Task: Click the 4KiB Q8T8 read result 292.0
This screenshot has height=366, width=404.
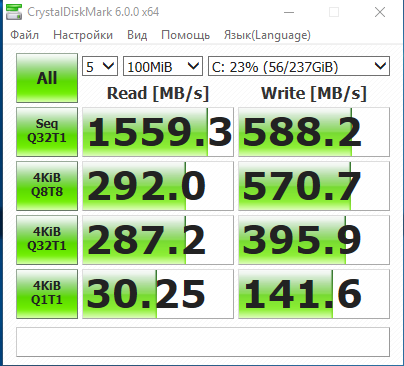Action: (x=158, y=186)
